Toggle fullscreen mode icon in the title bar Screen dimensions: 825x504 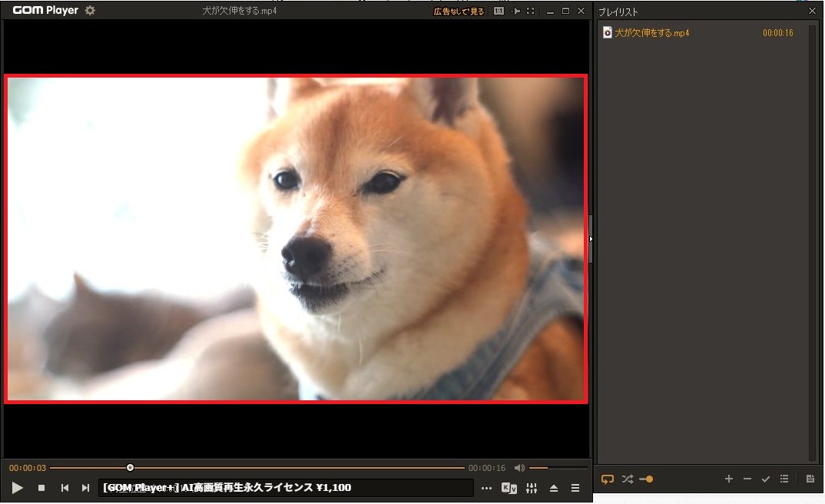pyautogui.click(x=531, y=12)
